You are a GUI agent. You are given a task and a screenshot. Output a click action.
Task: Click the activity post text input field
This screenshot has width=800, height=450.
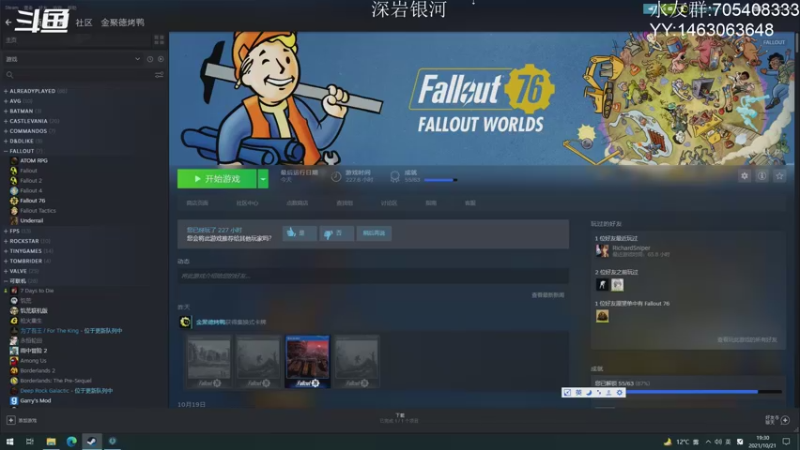tap(373, 276)
